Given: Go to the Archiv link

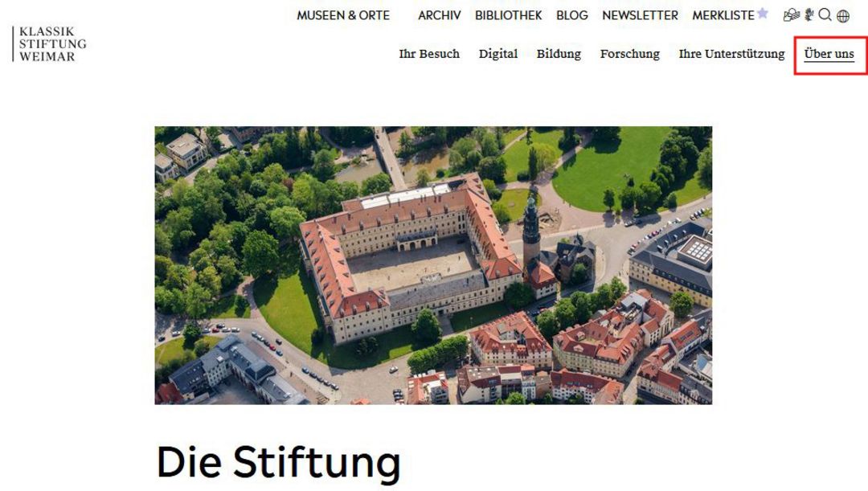Looking at the screenshot, I should click(x=440, y=15).
